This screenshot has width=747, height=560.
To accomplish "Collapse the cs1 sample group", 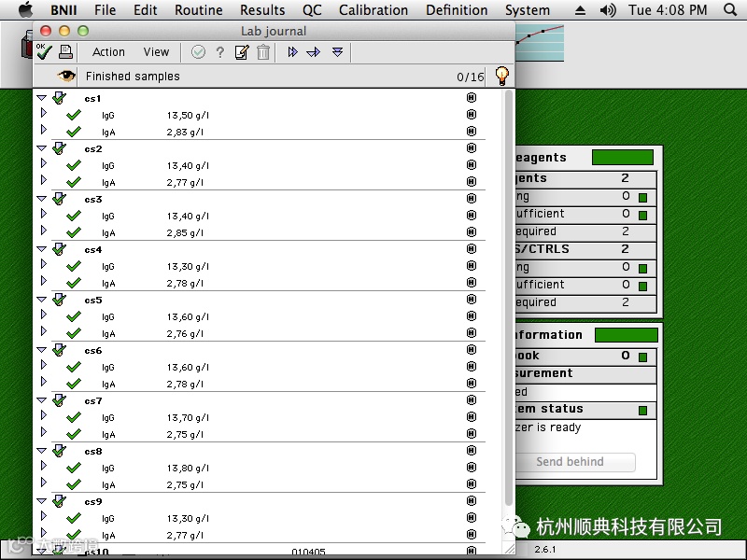I will [42, 98].
